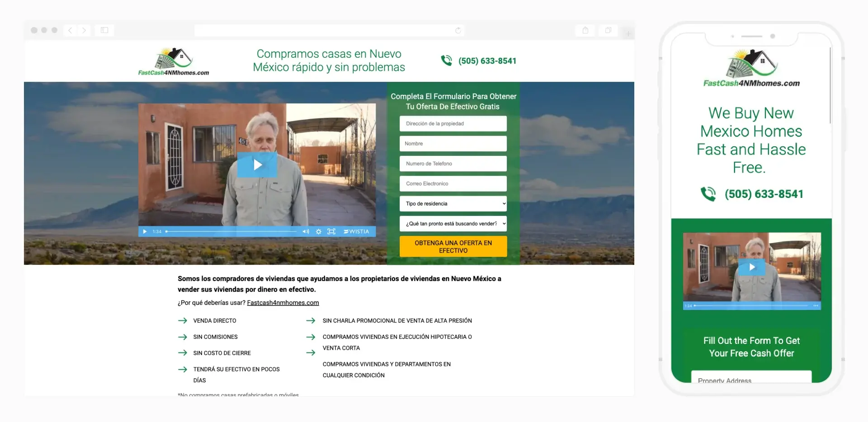Click the (505) 633-8541 phone number in desktop header
This screenshot has height=422, width=868.
[x=487, y=61]
